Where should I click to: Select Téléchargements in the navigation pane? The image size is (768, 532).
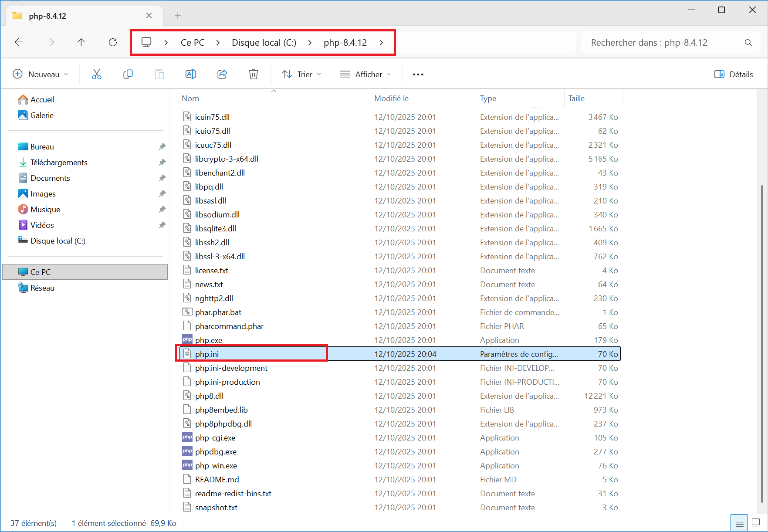pos(59,163)
